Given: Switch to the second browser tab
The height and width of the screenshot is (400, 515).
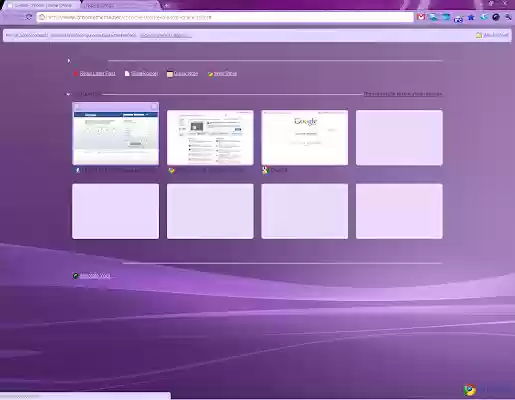Looking at the screenshot, I should pyautogui.click(x=120, y=5).
